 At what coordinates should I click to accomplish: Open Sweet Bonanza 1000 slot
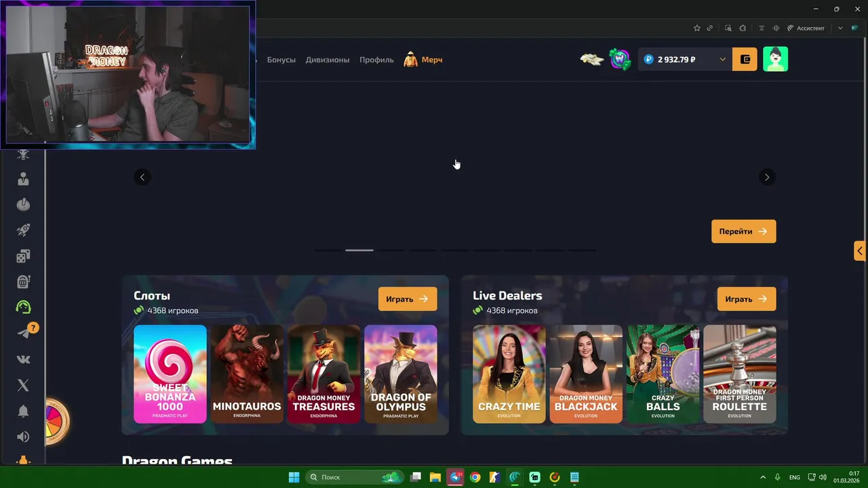pos(170,374)
